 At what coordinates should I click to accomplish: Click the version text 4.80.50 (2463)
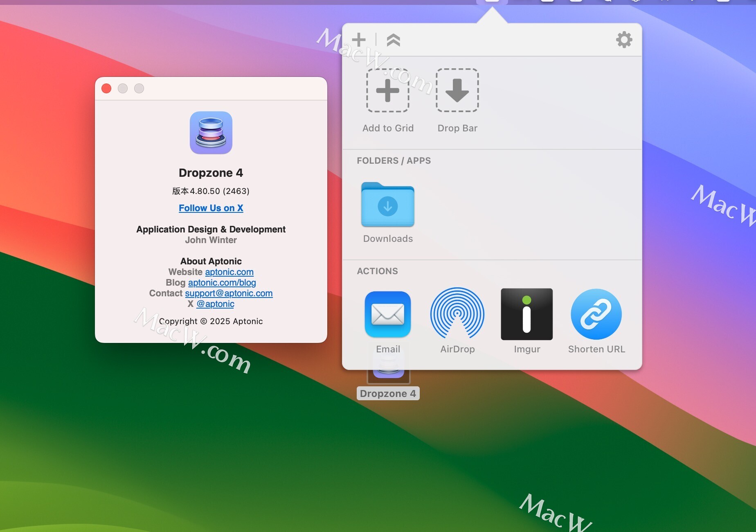tap(211, 191)
